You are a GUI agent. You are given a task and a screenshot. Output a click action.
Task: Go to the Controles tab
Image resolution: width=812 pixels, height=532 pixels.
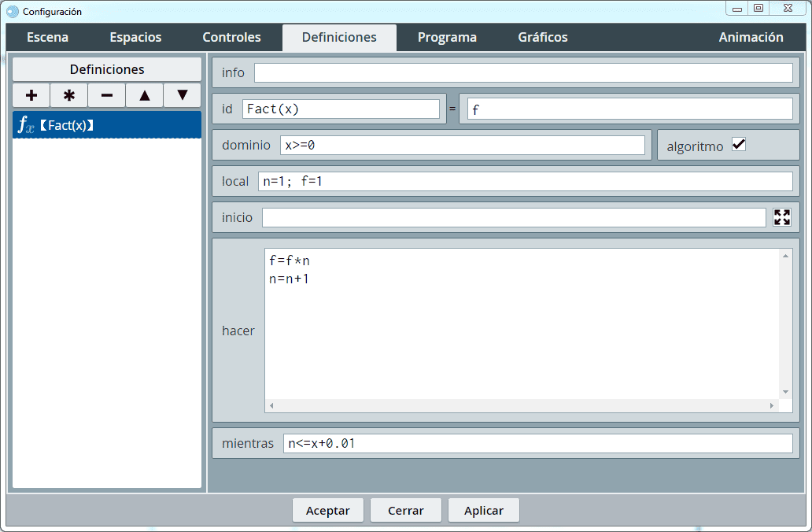[231, 37]
